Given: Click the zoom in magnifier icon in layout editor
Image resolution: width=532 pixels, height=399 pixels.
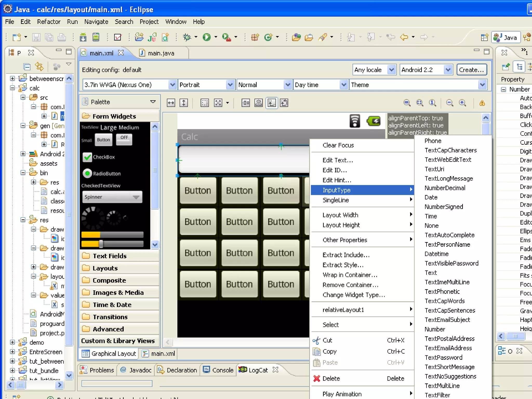Looking at the screenshot, I should coord(462,103).
